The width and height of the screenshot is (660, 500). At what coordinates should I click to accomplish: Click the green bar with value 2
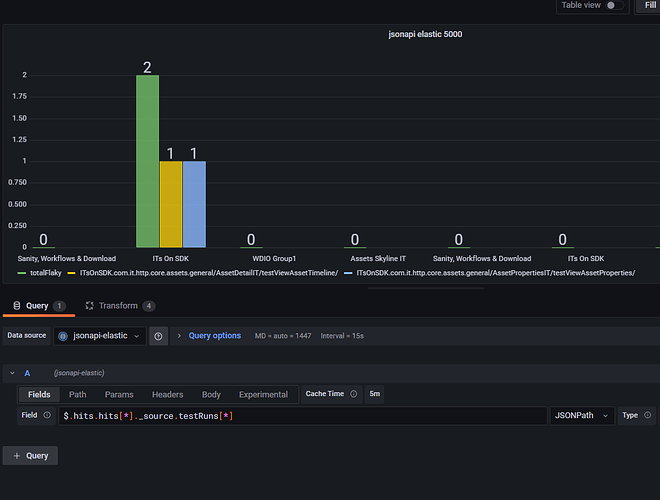(x=147, y=161)
